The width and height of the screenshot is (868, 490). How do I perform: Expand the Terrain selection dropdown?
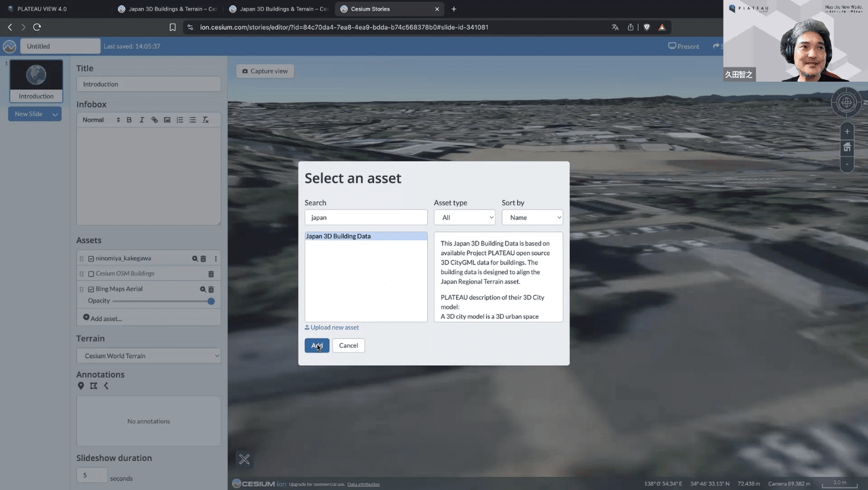click(149, 356)
